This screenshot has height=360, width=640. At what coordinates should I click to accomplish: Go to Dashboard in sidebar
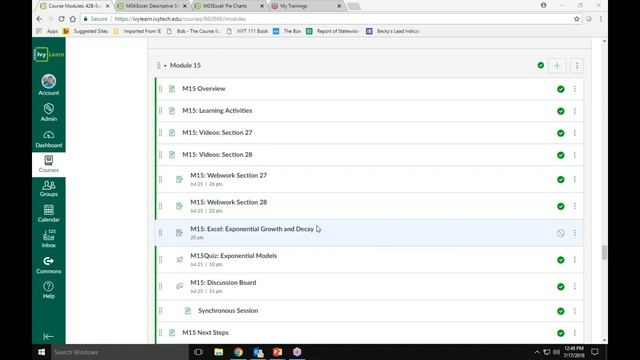point(49,139)
